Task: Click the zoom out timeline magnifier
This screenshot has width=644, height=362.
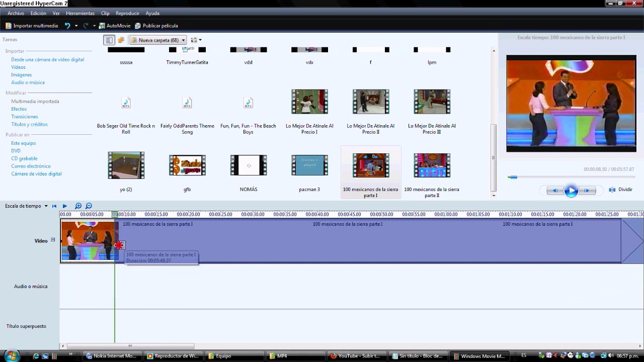Action: pos(89,206)
